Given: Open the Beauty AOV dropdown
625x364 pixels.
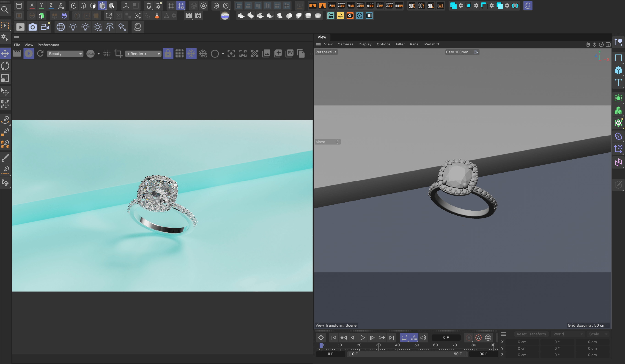Looking at the screenshot, I should click(x=65, y=54).
